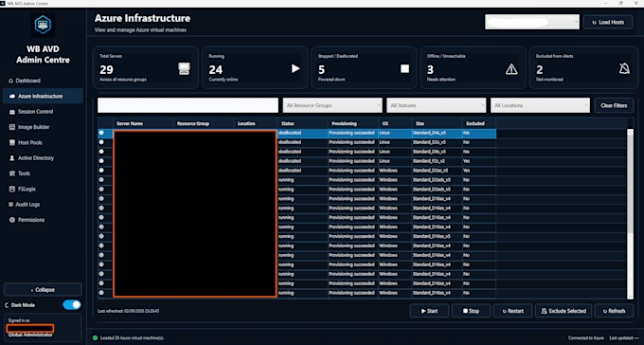The image size is (644, 345).
Task: Click the app icon in the title bar
Action: point(3,3)
